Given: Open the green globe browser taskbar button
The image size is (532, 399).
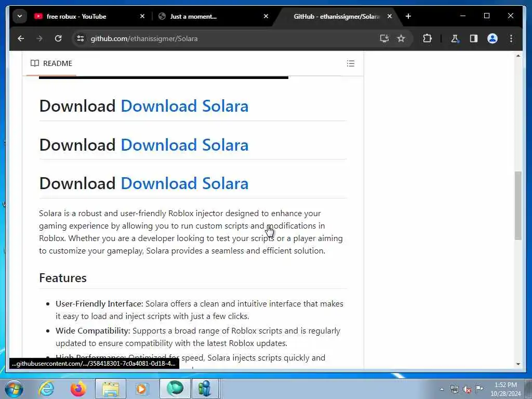Looking at the screenshot, I should tap(175, 389).
